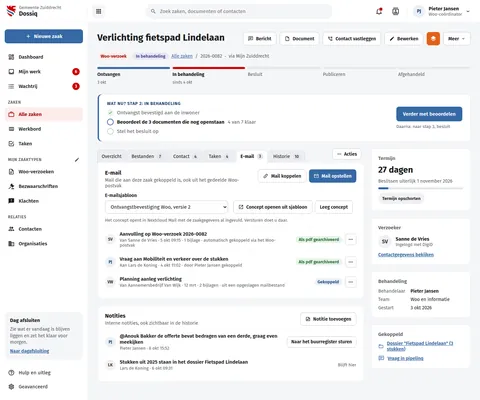Open Taken in the sidebar
Screen dimensions: 480x400
point(44,144)
